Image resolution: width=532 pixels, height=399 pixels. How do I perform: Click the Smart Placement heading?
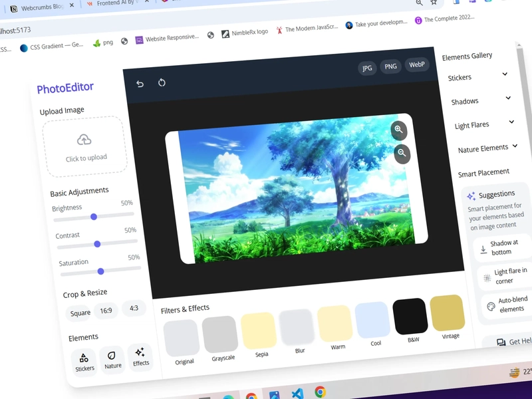click(483, 173)
